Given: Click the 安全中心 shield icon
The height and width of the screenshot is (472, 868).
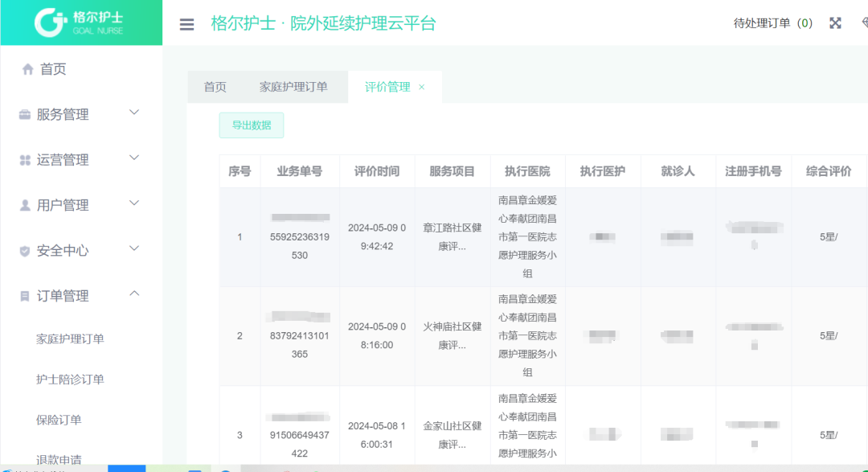Looking at the screenshot, I should click(25, 252).
